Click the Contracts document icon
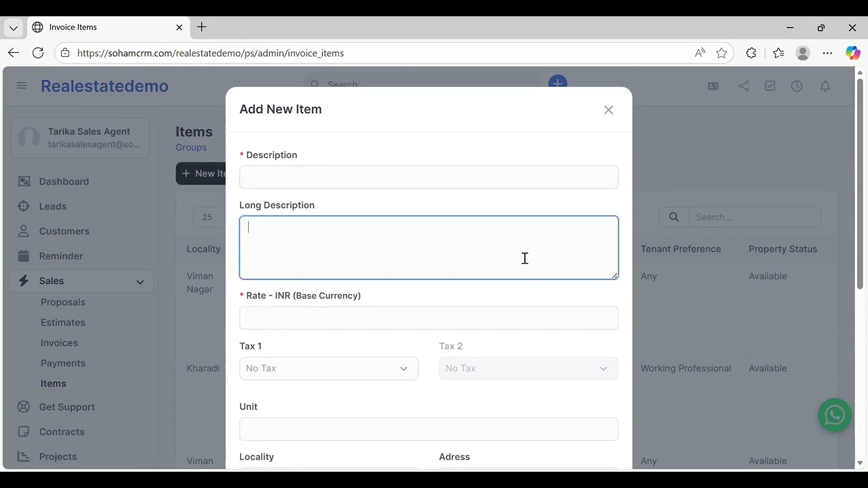This screenshot has height=488, width=868. [x=24, y=432]
